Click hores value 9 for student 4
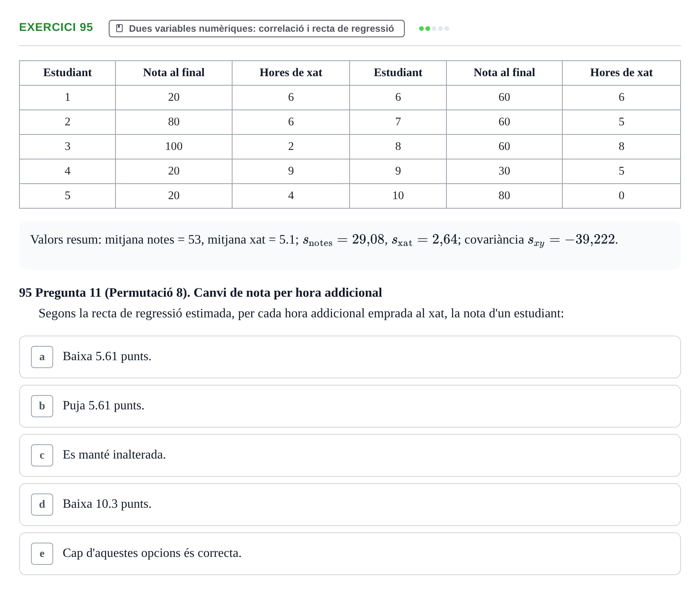The width and height of the screenshot is (700, 595). [x=291, y=171]
